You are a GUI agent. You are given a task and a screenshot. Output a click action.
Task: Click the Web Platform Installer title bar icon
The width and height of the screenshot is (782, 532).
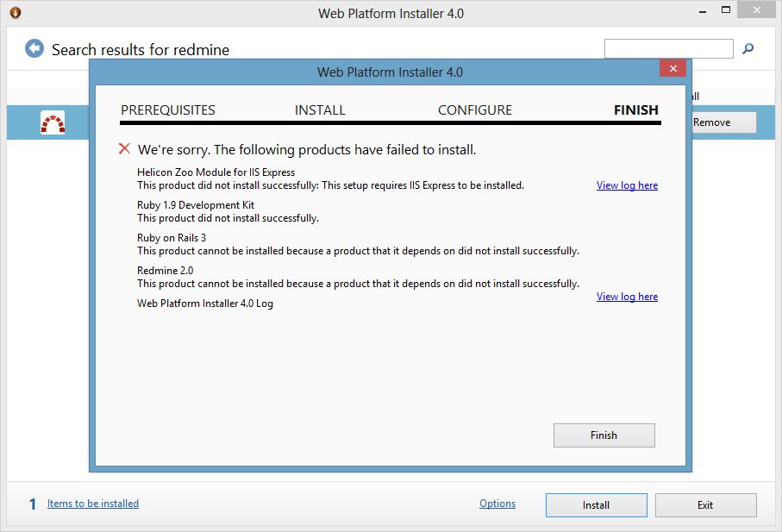pyautogui.click(x=16, y=12)
